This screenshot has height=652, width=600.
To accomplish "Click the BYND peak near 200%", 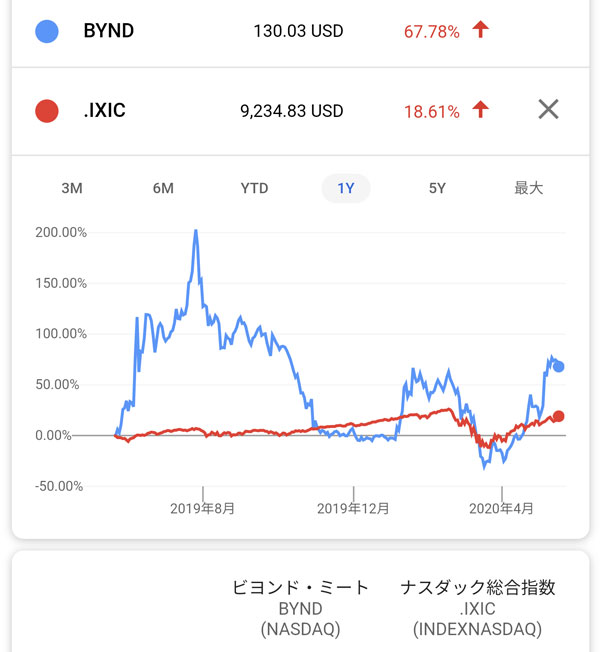I will coord(196,231).
